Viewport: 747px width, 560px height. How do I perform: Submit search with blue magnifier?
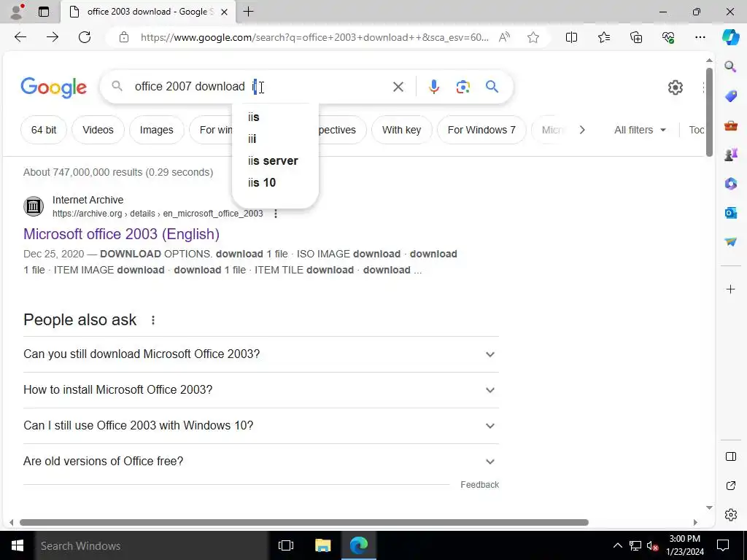pos(492,87)
